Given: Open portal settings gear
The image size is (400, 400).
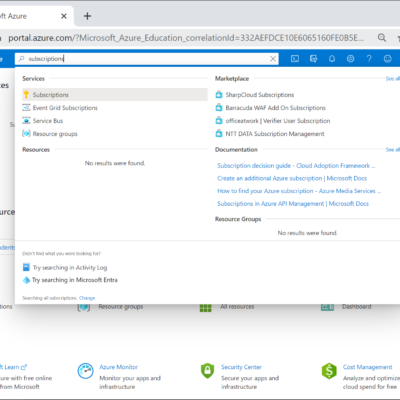Looking at the screenshot, I should click(x=350, y=59).
